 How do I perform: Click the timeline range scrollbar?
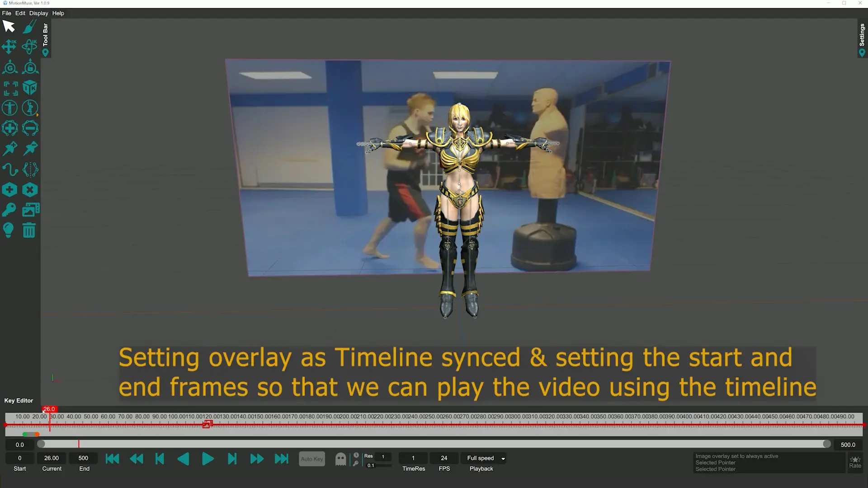(x=434, y=444)
